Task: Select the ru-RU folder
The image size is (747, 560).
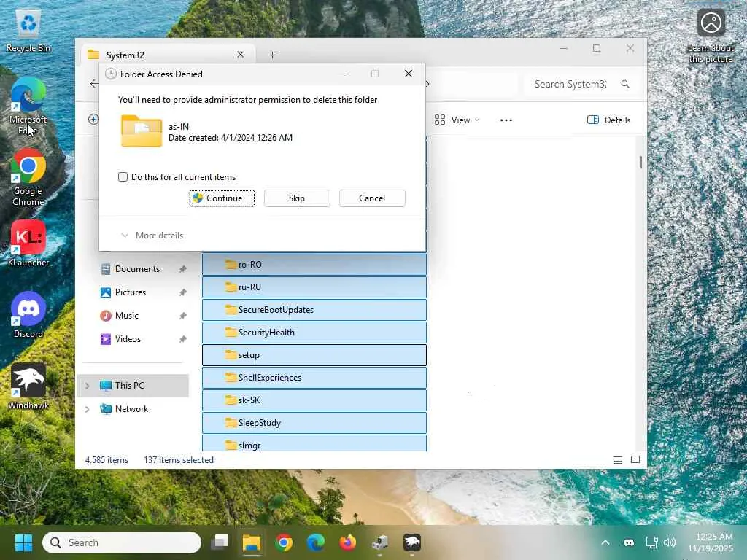Action: (x=314, y=287)
